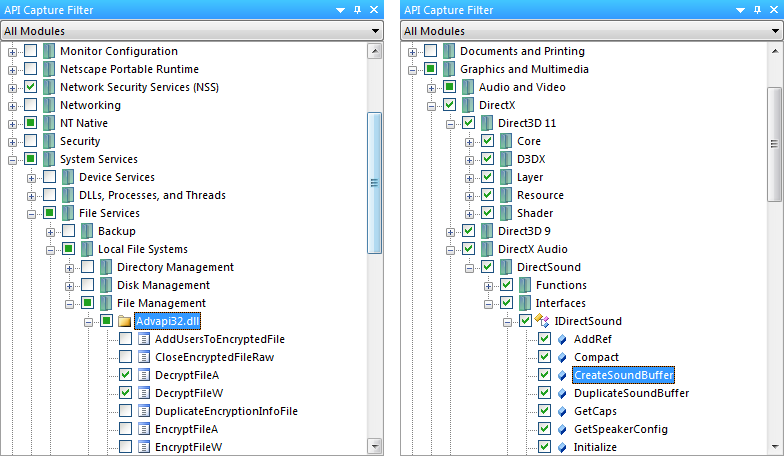Click the Monitor Configuration module icon
The image size is (784, 456).
(48, 51)
